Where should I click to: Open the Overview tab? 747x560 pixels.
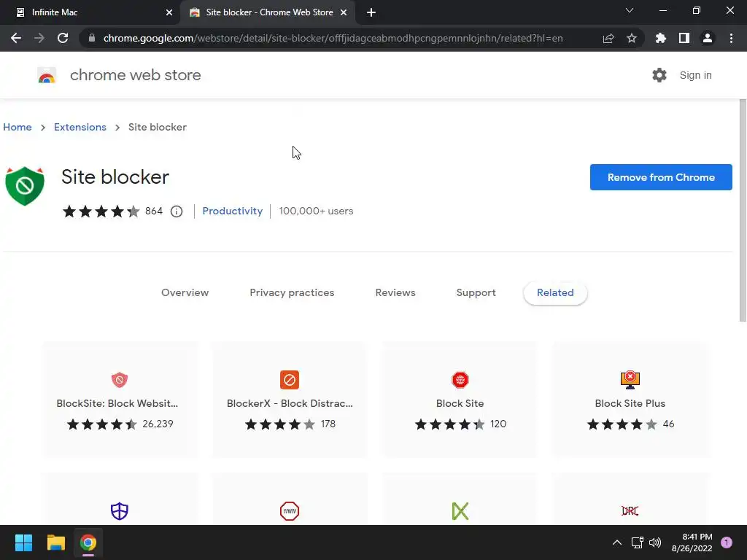tap(185, 293)
